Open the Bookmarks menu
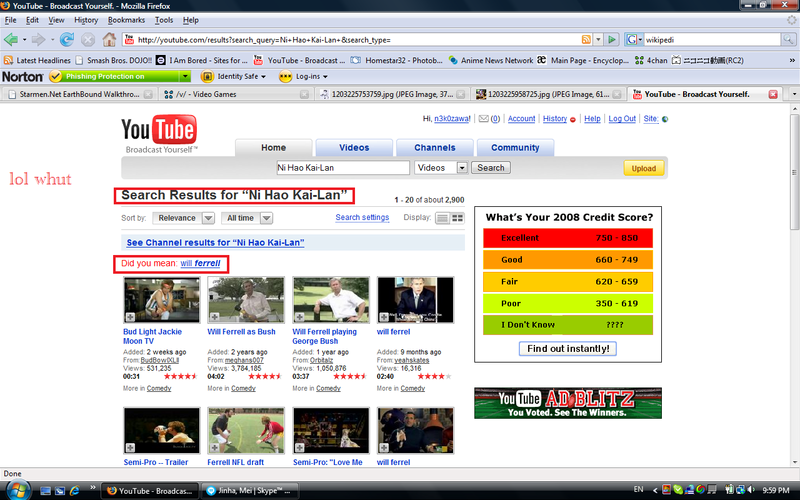 [x=126, y=20]
